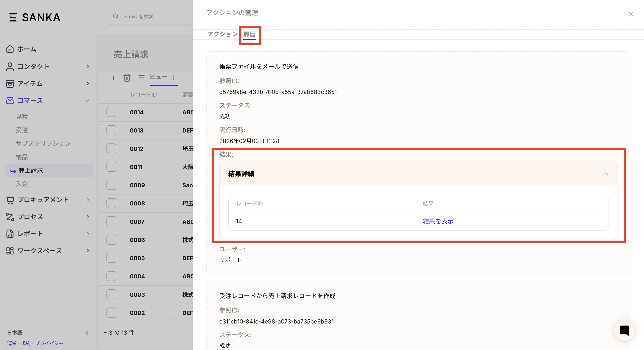The width and height of the screenshot is (644, 350).
Task: Open the 日本語 language dropdown
Action: (x=17, y=332)
